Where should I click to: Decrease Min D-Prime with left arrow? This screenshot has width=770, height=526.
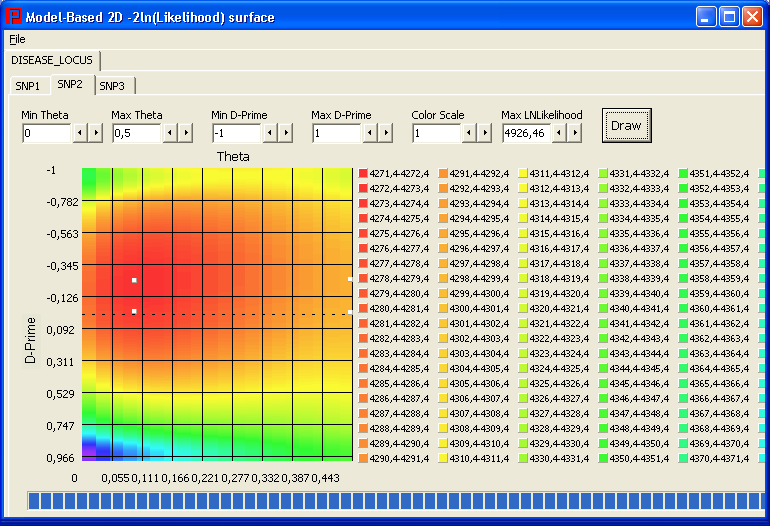[270, 133]
